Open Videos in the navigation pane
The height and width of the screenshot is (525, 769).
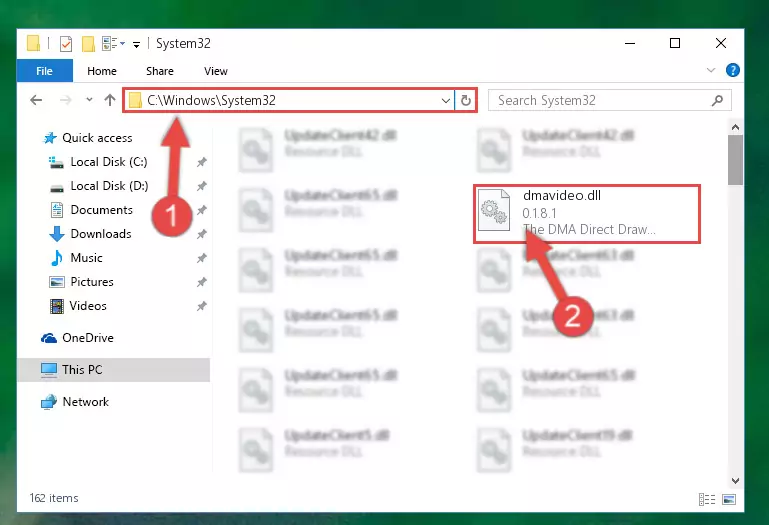tap(88, 306)
